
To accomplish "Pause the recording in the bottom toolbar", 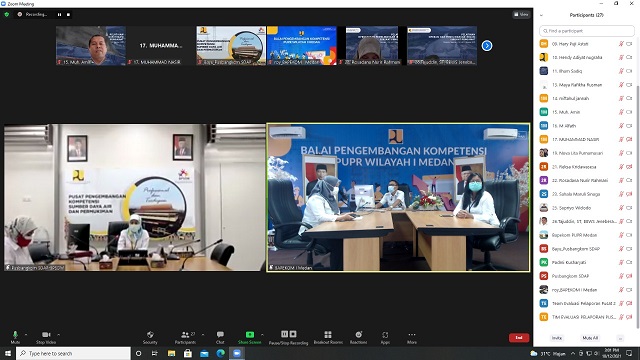I will 284,334.
